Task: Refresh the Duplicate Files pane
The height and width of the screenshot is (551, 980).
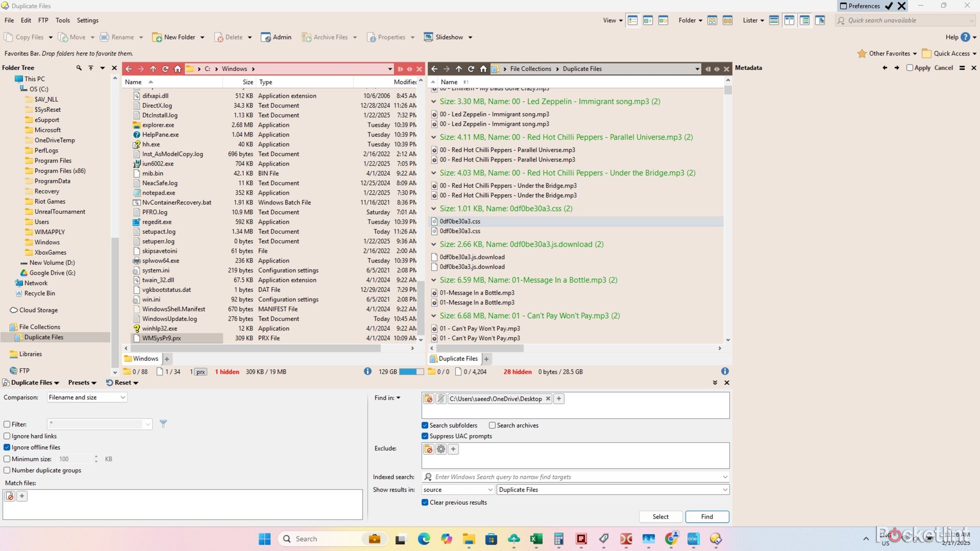Action: click(x=471, y=69)
